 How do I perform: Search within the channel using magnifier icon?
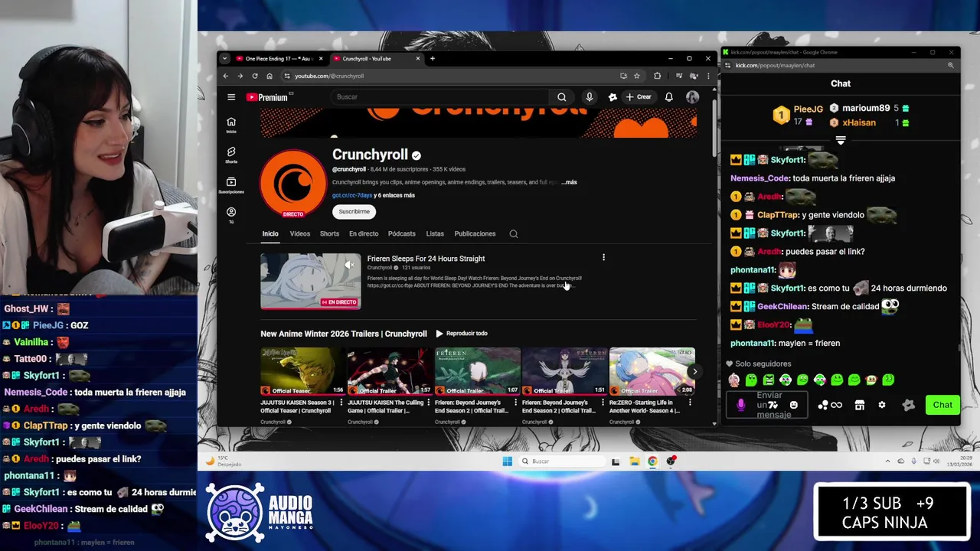(x=514, y=234)
